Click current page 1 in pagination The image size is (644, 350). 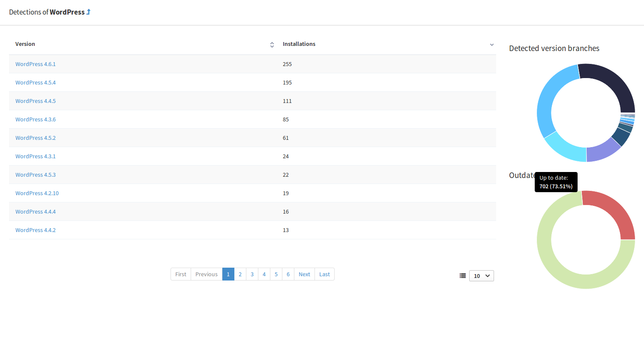228,275
